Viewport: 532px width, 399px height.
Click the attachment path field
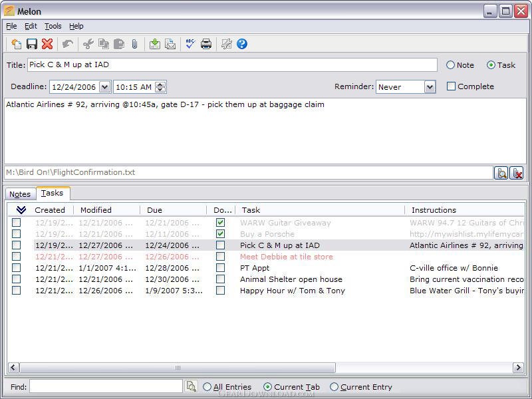pyautogui.click(x=248, y=172)
